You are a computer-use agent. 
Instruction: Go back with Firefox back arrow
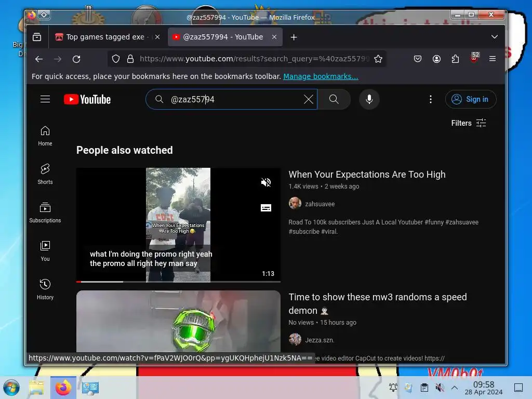coord(39,59)
